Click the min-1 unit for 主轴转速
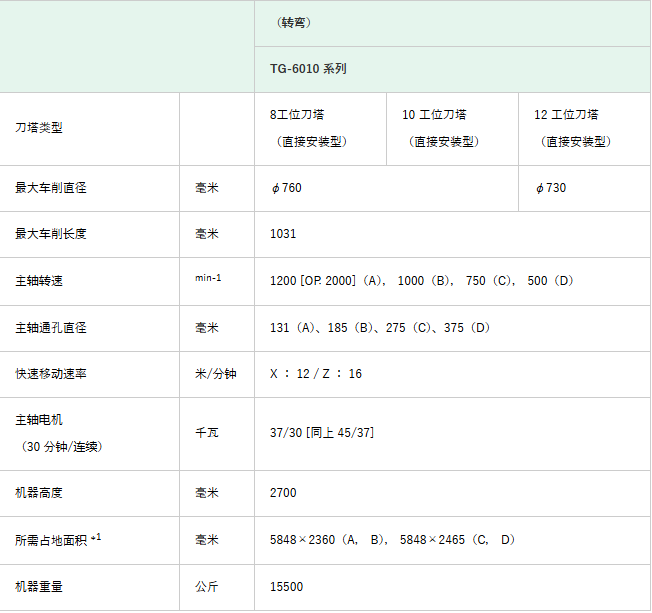 [208, 277]
